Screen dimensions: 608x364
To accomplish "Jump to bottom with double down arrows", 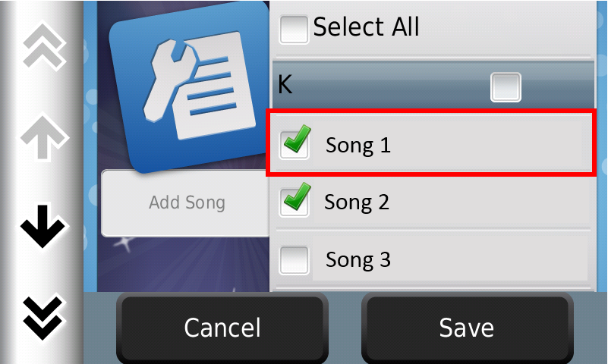I will coord(43,317).
